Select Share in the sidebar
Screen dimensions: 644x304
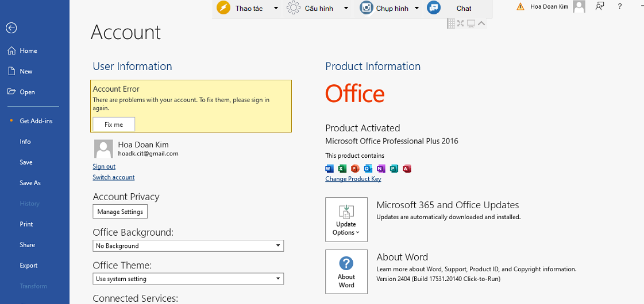pos(27,245)
